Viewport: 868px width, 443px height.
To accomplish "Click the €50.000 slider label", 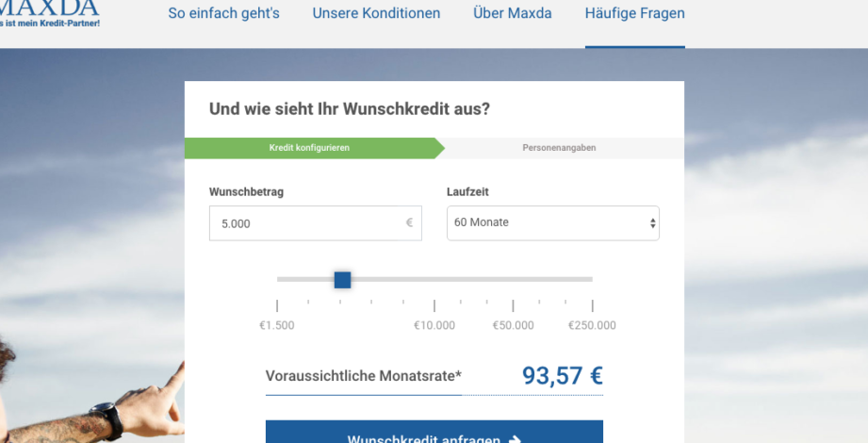I will tap(513, 326).
